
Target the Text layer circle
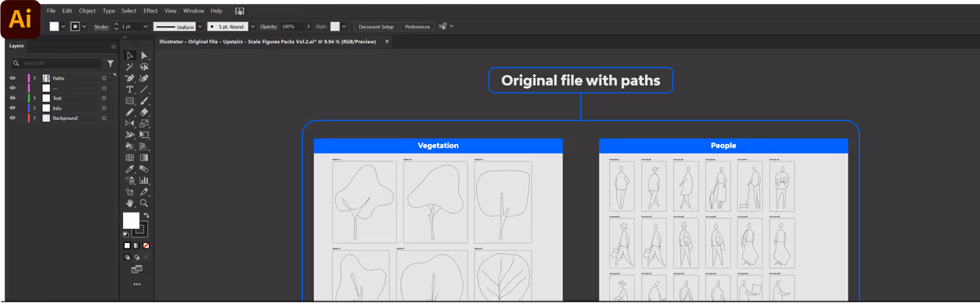pos(104,98)
